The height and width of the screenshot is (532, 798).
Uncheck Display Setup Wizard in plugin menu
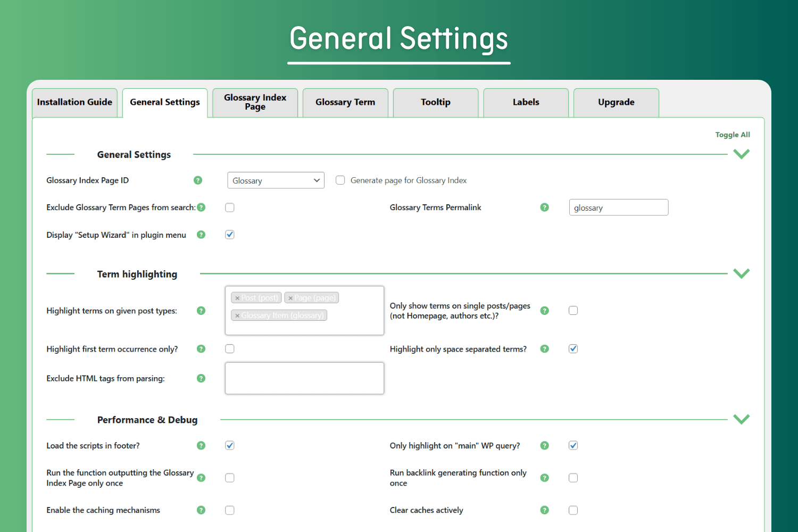pyautogui.click(x=230, y=235)
